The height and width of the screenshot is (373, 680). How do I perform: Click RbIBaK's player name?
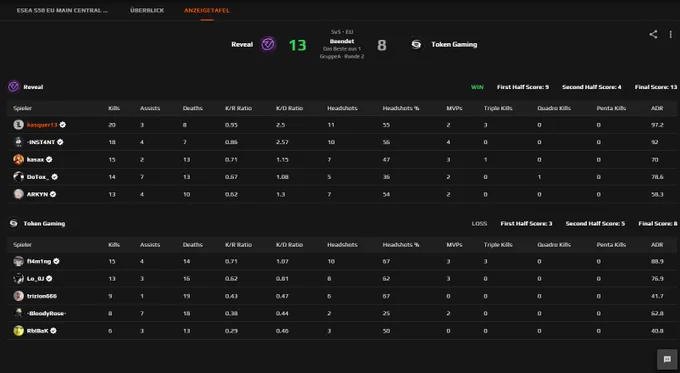pyautogui.click(x=37, y=330)
